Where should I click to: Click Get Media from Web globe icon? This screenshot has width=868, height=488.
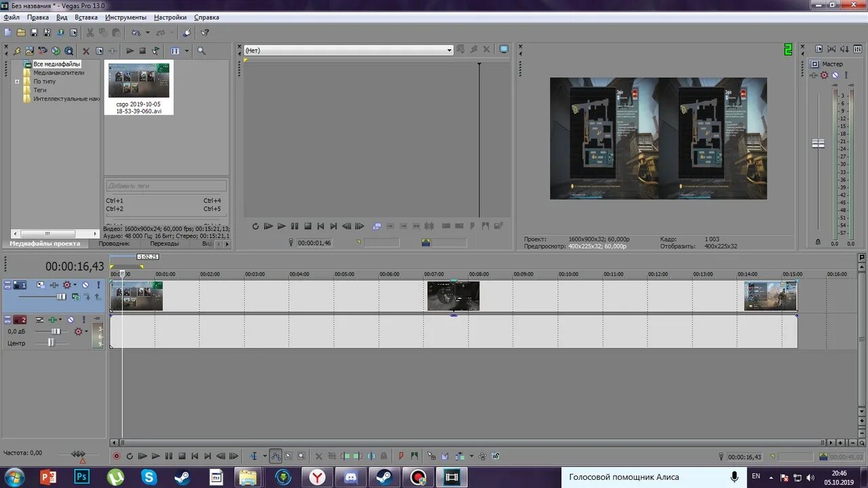pos(56,51)
